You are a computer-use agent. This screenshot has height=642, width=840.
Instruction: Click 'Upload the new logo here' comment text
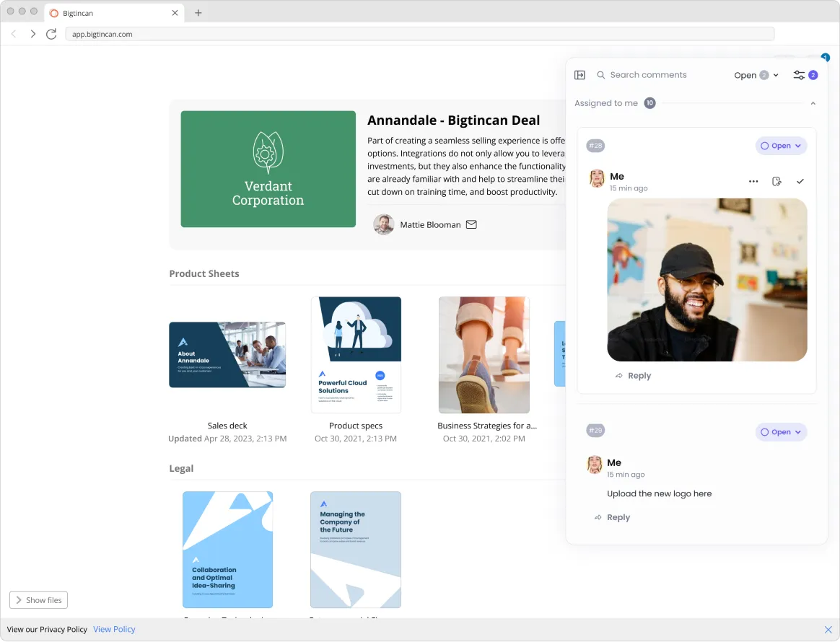coord(659,493)
